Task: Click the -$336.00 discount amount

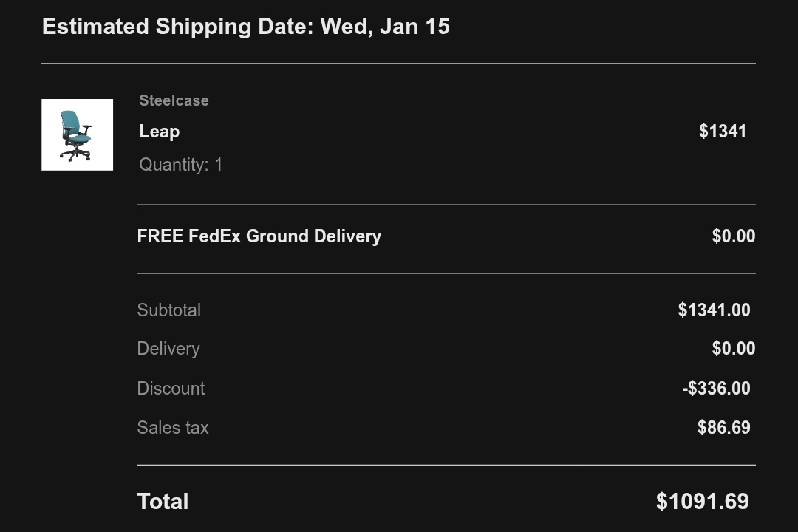Action: coord(715,389)
